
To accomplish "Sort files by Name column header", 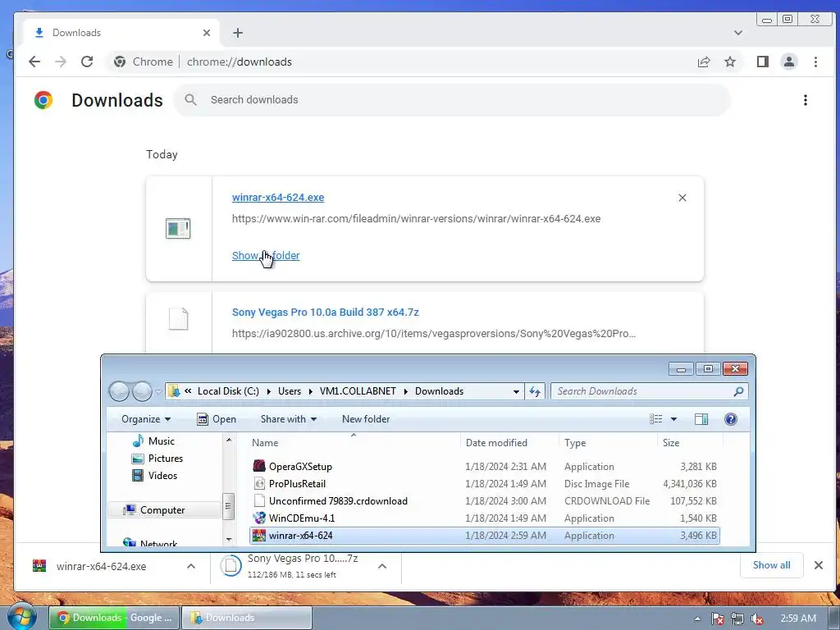I will click(x=354, y=442).
